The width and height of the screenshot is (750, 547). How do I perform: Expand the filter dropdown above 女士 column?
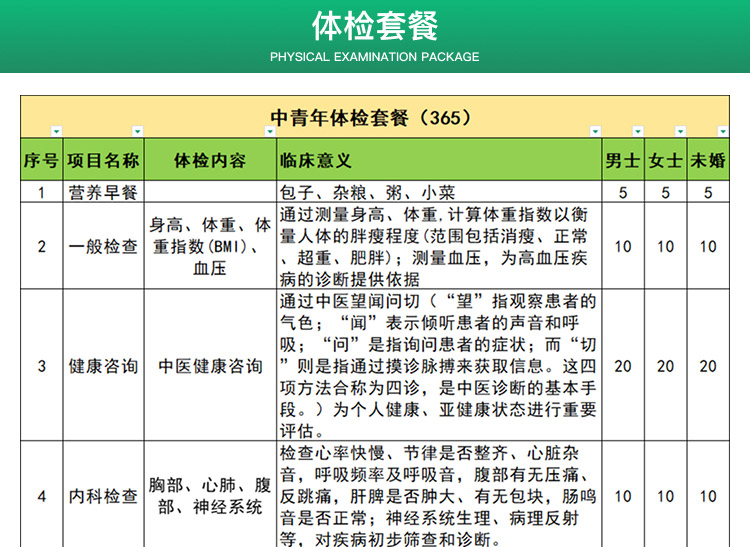click(680, 132)
